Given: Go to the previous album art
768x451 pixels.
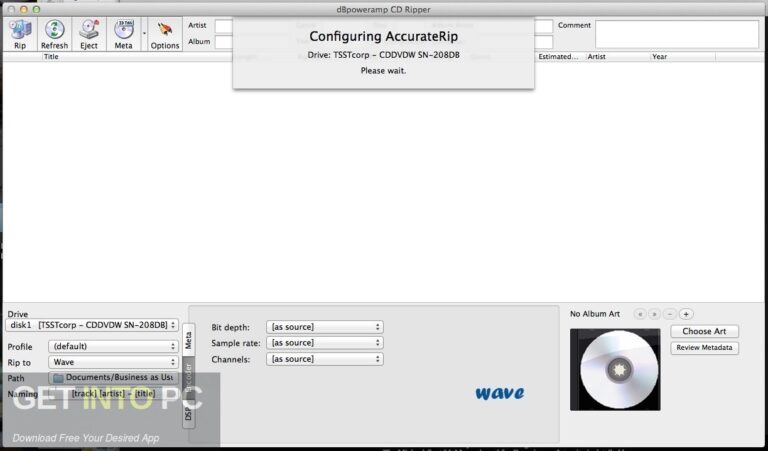Looking at the screenshot, I should 640,314.
